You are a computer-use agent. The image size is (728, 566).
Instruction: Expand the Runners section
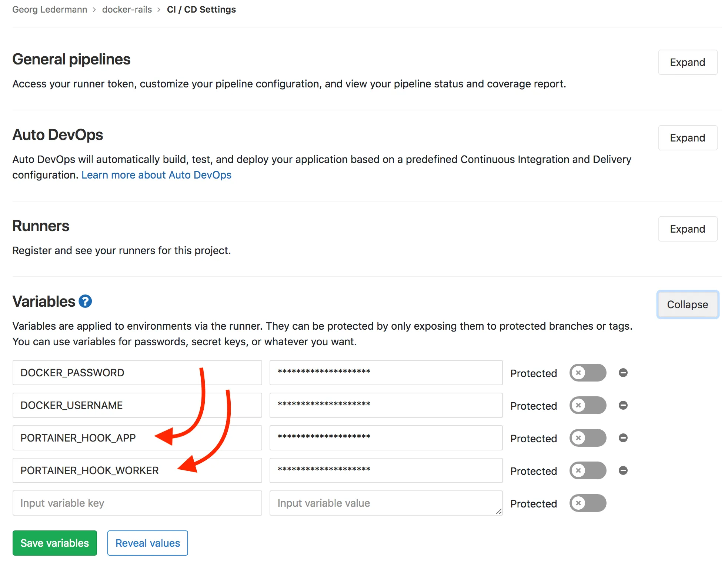[687, 229]
